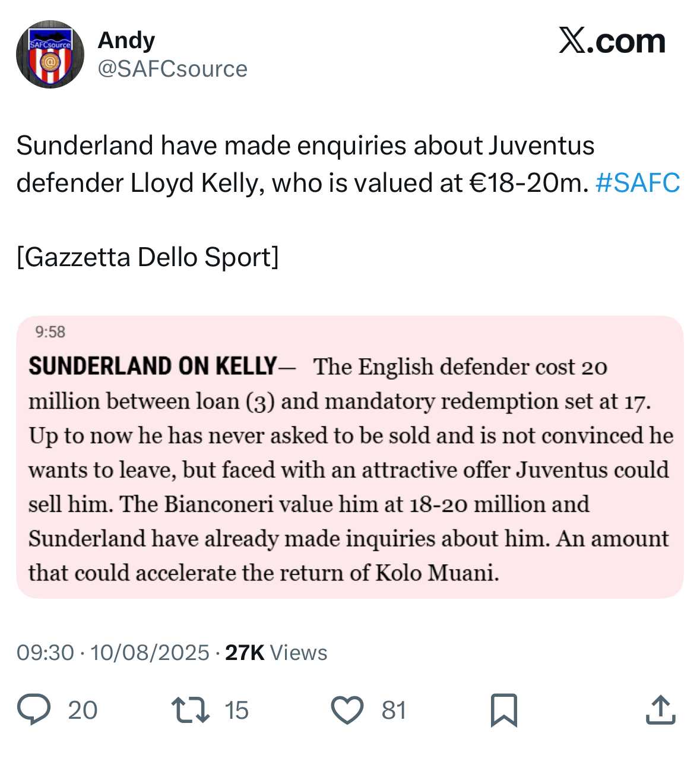Viewport: 700px width, 758px height.
Task: Like the tweet with the heart icon
Action: pos(347,710)
